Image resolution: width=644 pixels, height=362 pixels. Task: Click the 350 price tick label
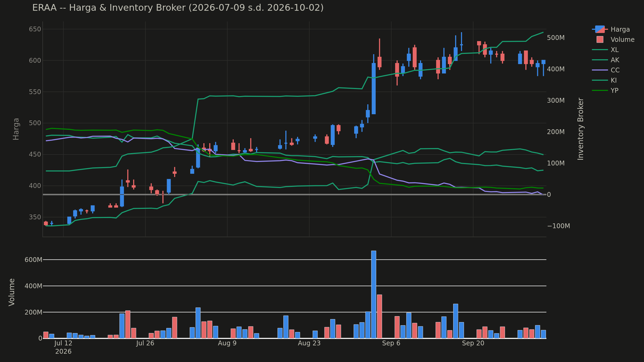click(x=35, y=217)
